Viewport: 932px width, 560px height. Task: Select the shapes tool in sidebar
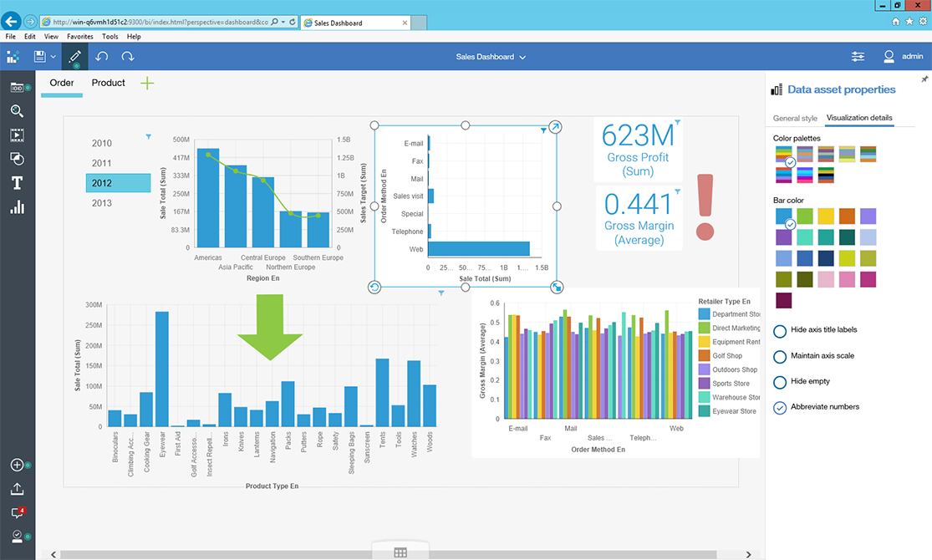pos(17,158)
